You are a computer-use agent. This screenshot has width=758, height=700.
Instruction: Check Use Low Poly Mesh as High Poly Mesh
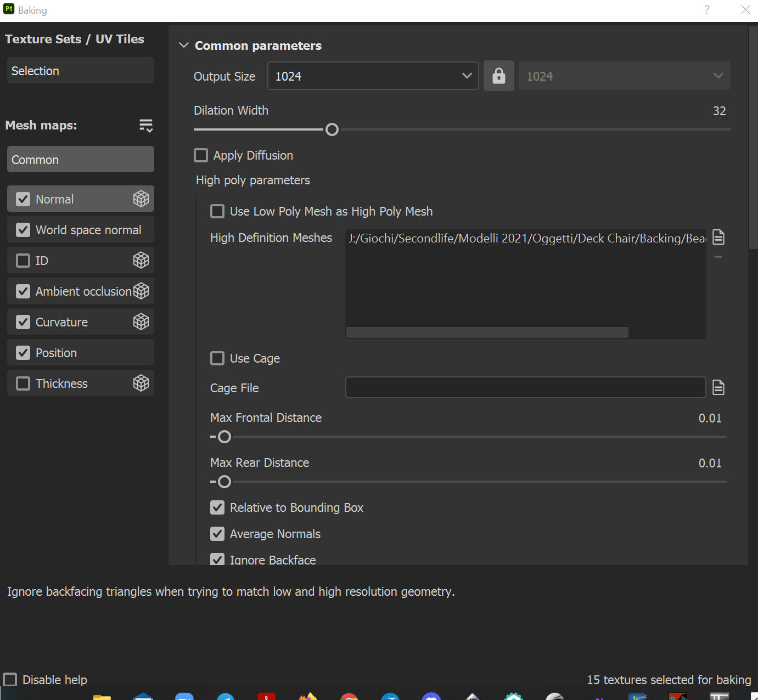pyautogui.click(x=217, y=211)
